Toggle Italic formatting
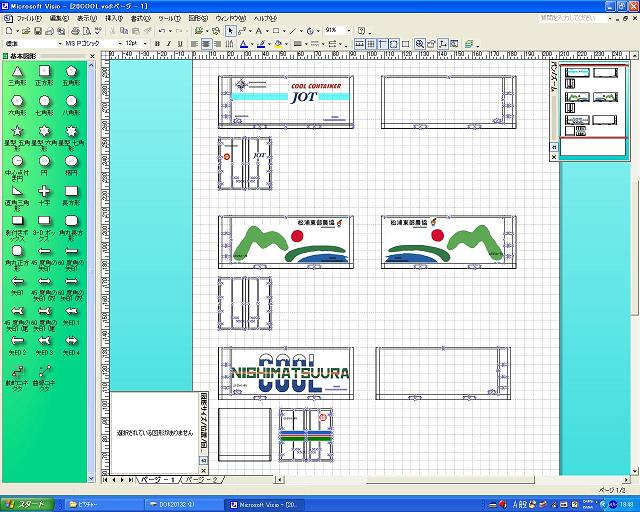Image resolution: width=640 pixels, height=512 pixels. point(169,44)
